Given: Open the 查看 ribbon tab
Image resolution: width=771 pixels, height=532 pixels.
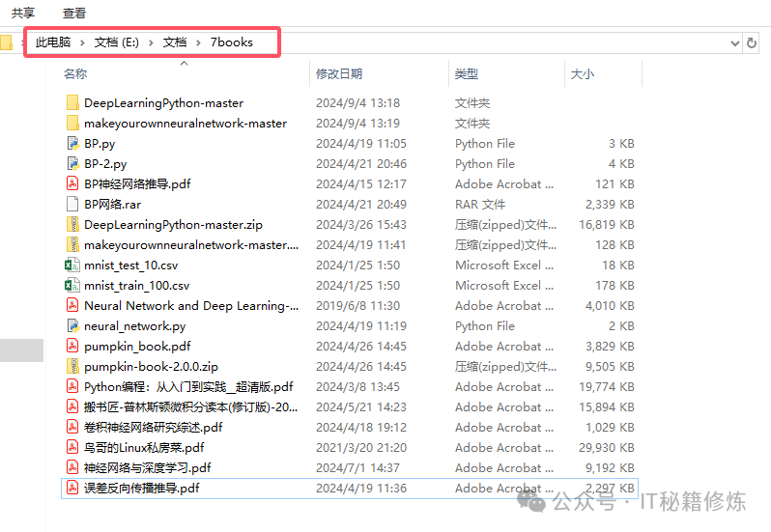Looking at the screenshot, I should pos(74,13).
